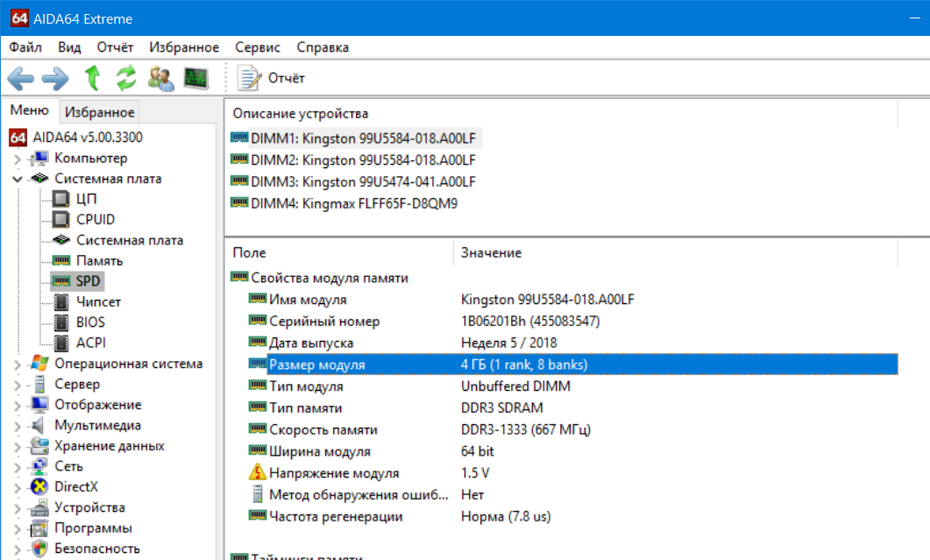Select the ЦП tree item
Screen dimensions: 930x560
(x=86, y=199)
